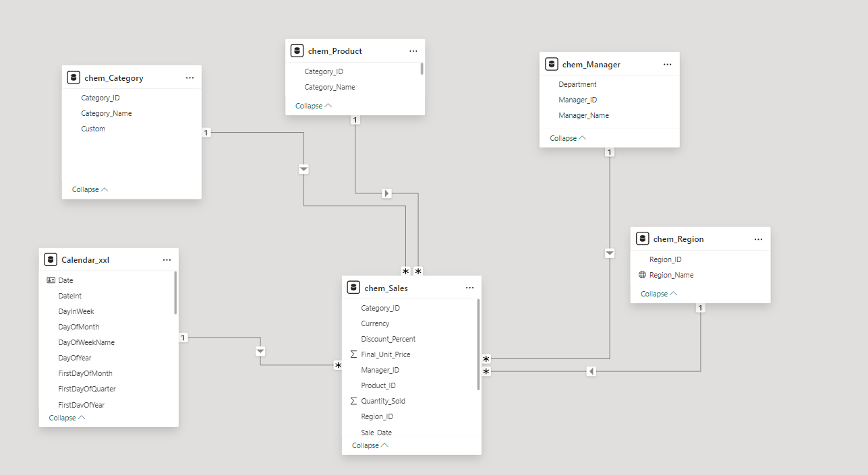Click the chem_Manager table database icon
This screenshot has width=868, height=475.
pyautogui.click(x=551, y=64)
